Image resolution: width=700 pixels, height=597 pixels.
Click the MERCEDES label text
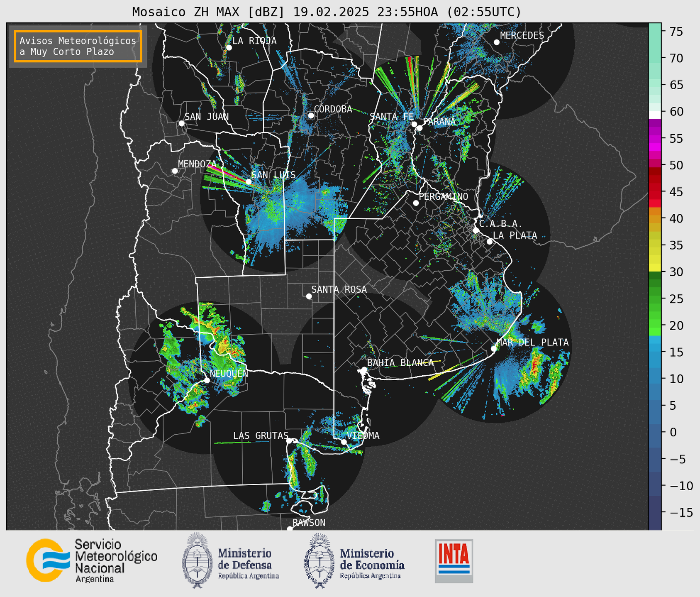522,36
